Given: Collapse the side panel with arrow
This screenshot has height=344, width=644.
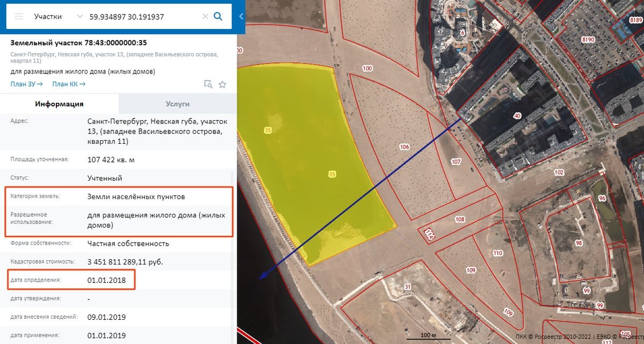Looking at the screenshot, I should click(241, 17).
